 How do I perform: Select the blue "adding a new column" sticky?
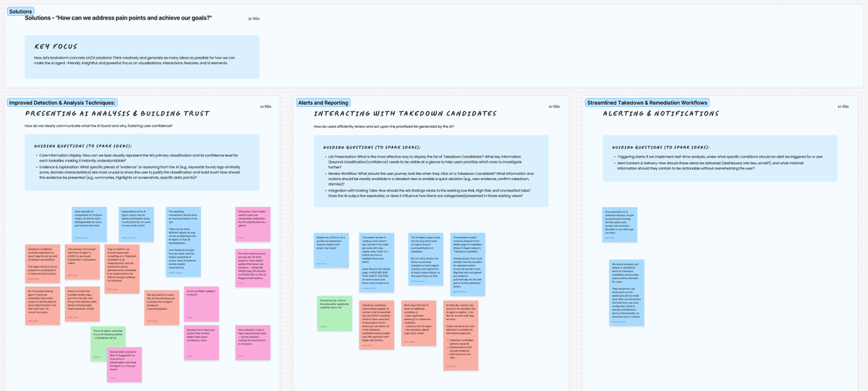[x=376, y=262]
